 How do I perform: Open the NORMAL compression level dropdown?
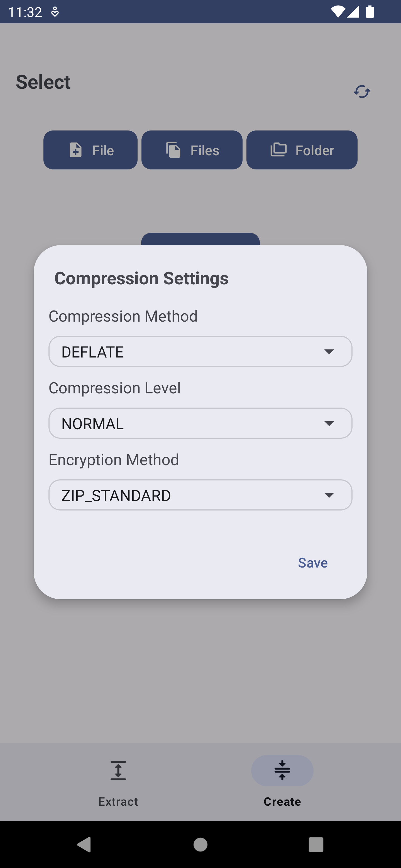pos(200,423)
